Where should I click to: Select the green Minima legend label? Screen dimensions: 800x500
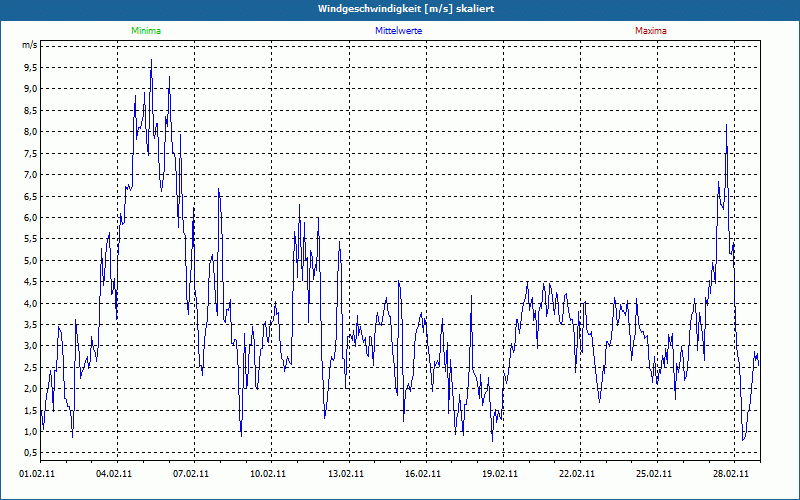tap(146, 31)
